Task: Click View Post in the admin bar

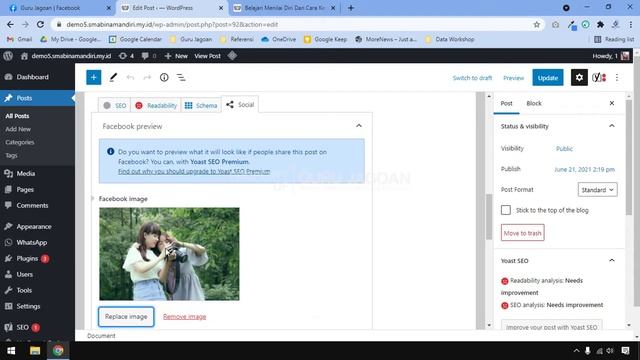Action: pos(207,56)
